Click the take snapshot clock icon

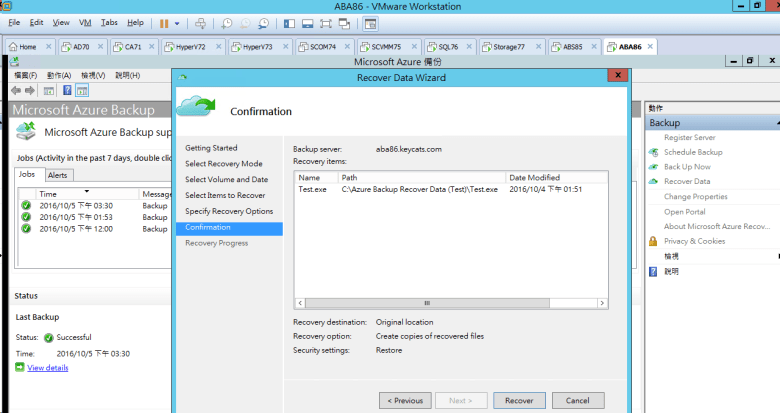pos(227,22)
